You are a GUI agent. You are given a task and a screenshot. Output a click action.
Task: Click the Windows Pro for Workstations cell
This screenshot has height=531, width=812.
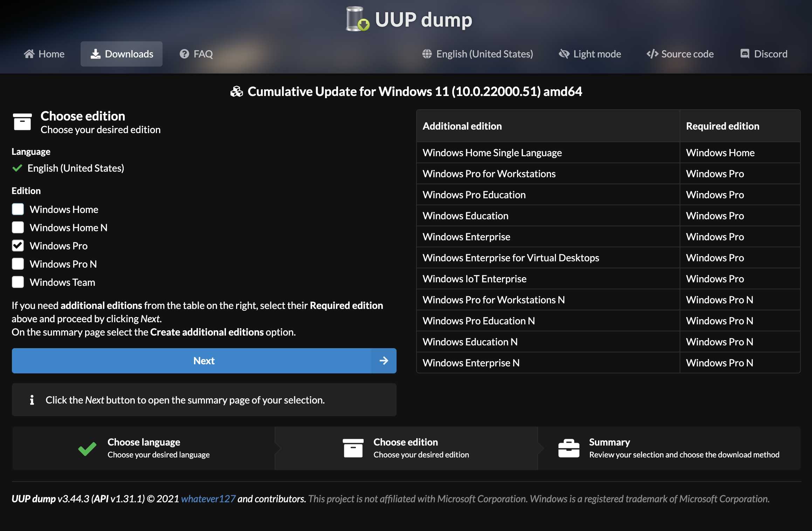548,174
